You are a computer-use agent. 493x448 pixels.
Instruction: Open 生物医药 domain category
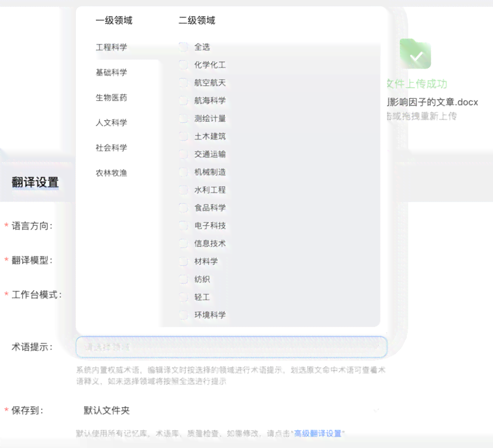[x=111, y=98]
